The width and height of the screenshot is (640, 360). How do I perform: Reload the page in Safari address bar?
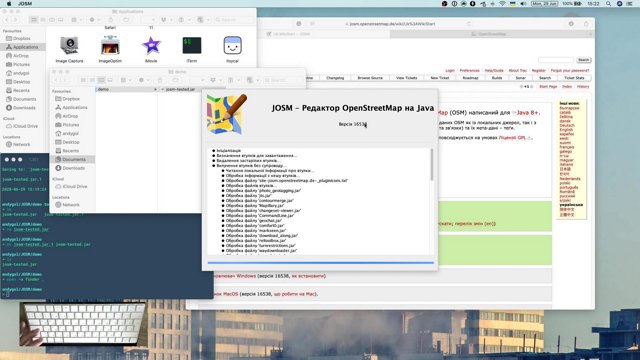pos(469,24)
